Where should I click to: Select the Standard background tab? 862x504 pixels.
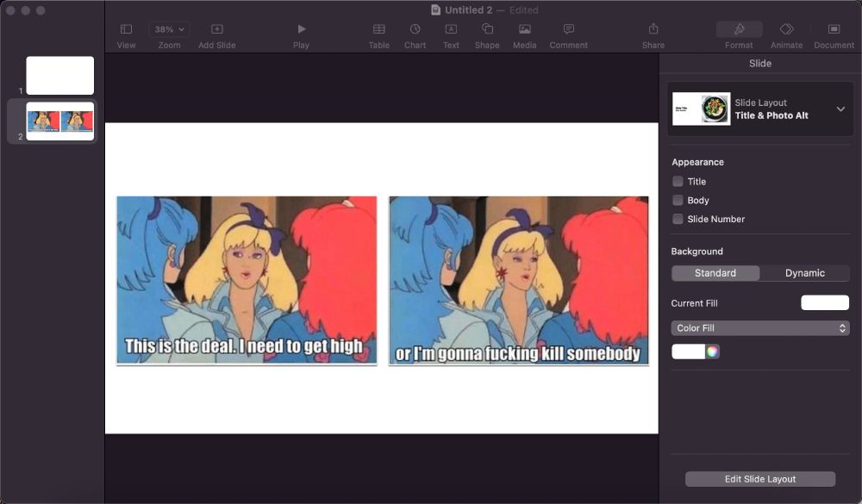coord(715,272)
